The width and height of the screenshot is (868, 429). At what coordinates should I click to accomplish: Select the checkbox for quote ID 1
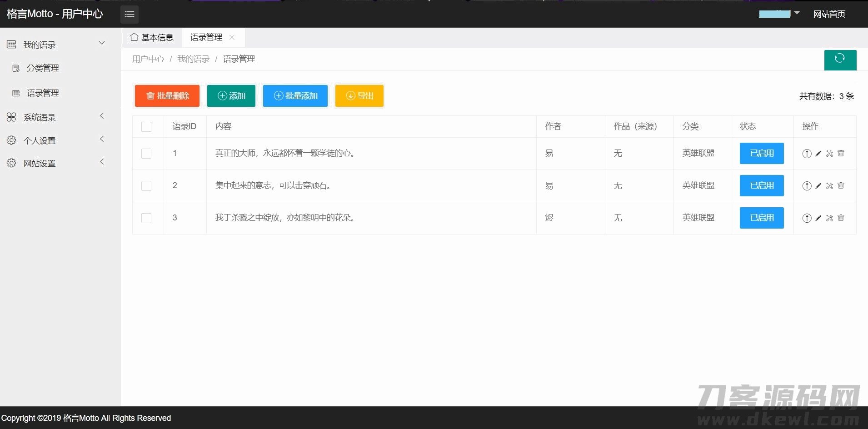[146, 154]
